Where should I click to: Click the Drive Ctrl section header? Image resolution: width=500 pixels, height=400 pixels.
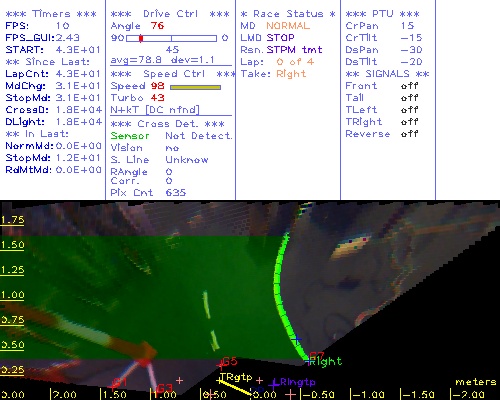pos(170,14)
